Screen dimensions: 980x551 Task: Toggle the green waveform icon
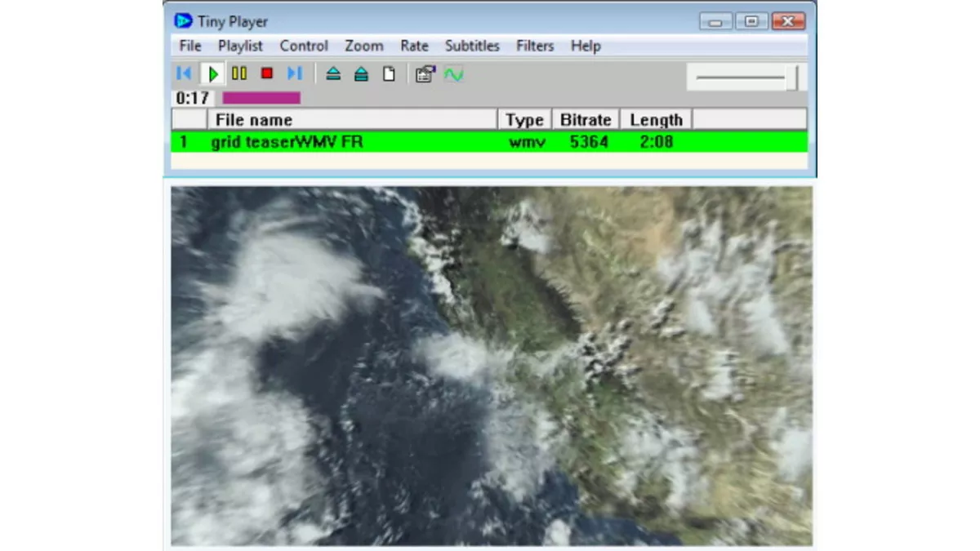(x=453, y=74)
